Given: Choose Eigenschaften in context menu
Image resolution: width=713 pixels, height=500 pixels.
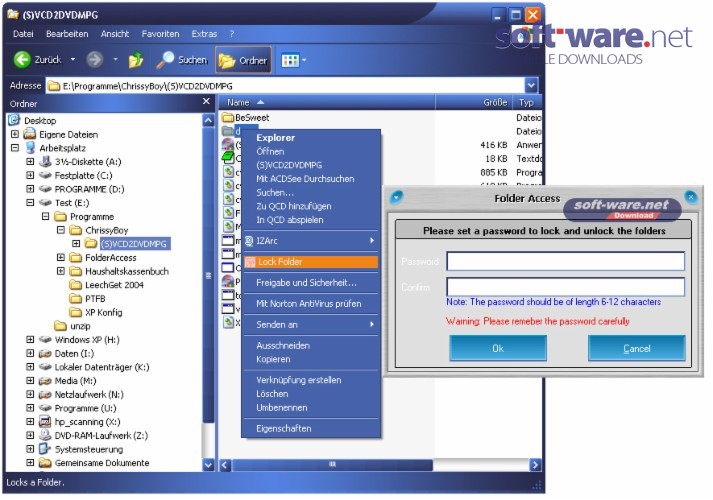Looking at the screenshot, I should [284, 428].
